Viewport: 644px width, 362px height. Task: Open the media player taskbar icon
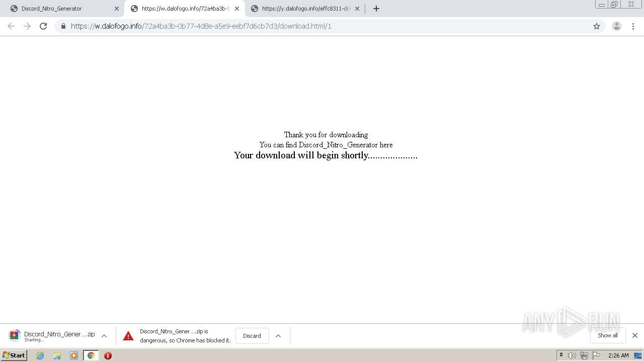click(x=74, y=355)
